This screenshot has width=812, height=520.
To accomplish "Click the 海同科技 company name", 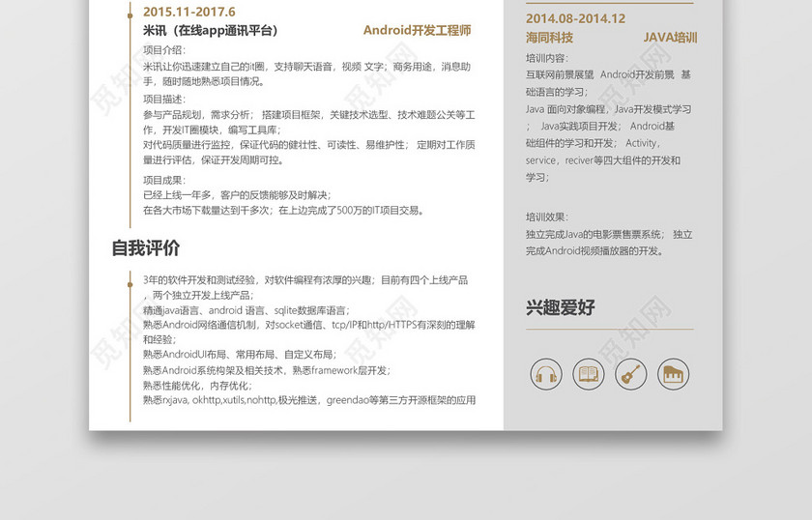I will (x=549, y=38).
